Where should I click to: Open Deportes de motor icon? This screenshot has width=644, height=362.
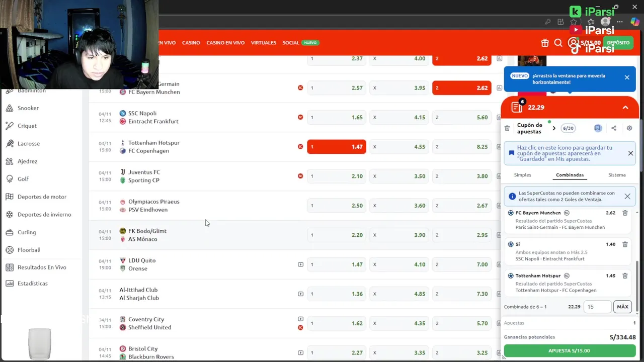pyautogui.click(x=10, y=197)
